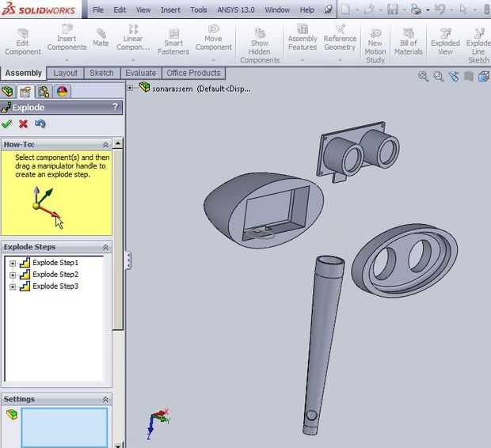Open the View menu

click(x=143, y=9)
